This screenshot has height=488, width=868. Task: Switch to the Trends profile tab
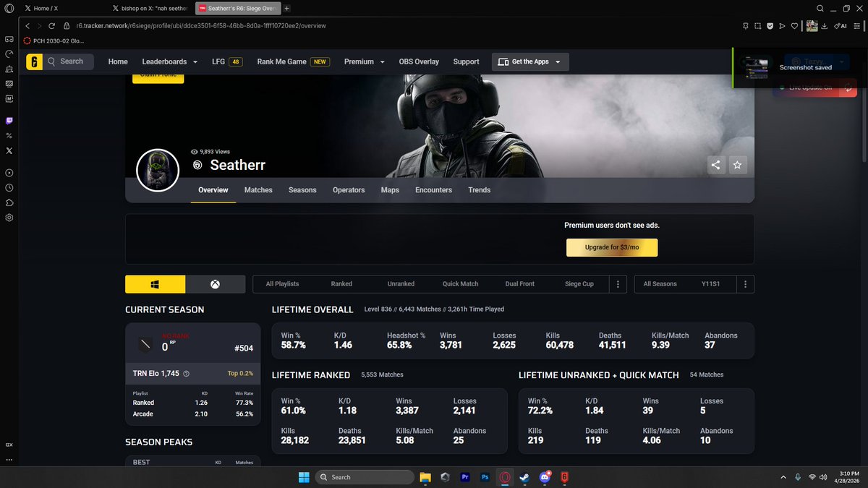[x=479, y=190]
